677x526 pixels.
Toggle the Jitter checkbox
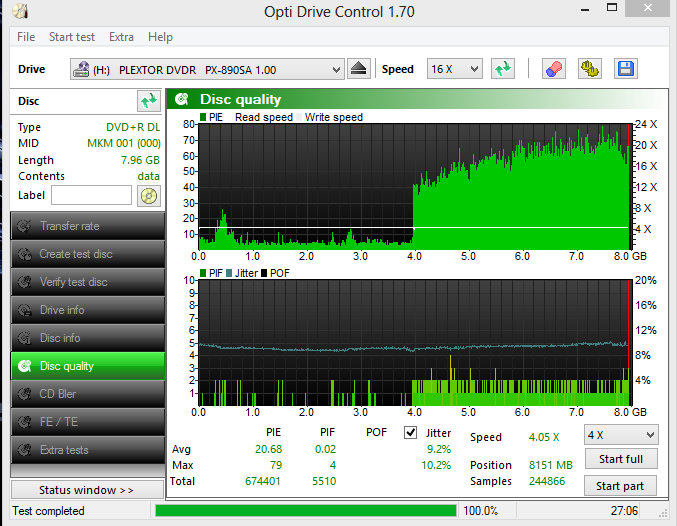pos(410,433)
